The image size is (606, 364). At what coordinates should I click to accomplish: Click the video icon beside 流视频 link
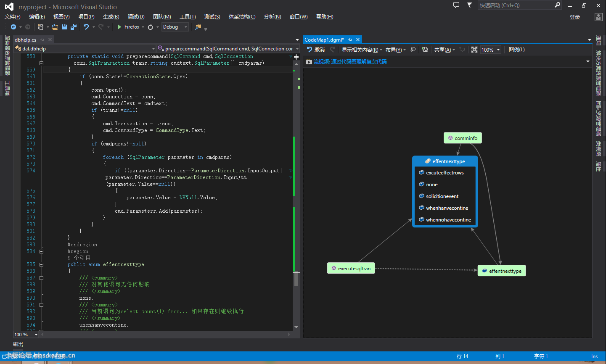click(309, 62)
